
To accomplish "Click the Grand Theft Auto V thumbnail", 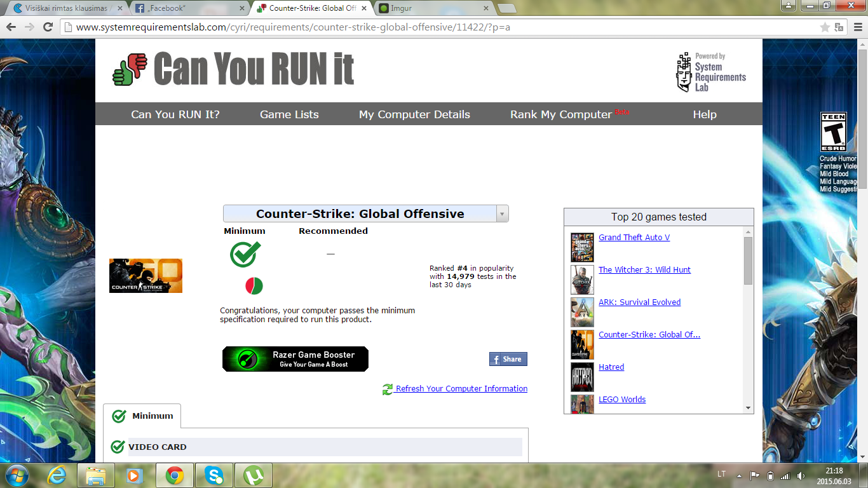I will click(582, 247).
